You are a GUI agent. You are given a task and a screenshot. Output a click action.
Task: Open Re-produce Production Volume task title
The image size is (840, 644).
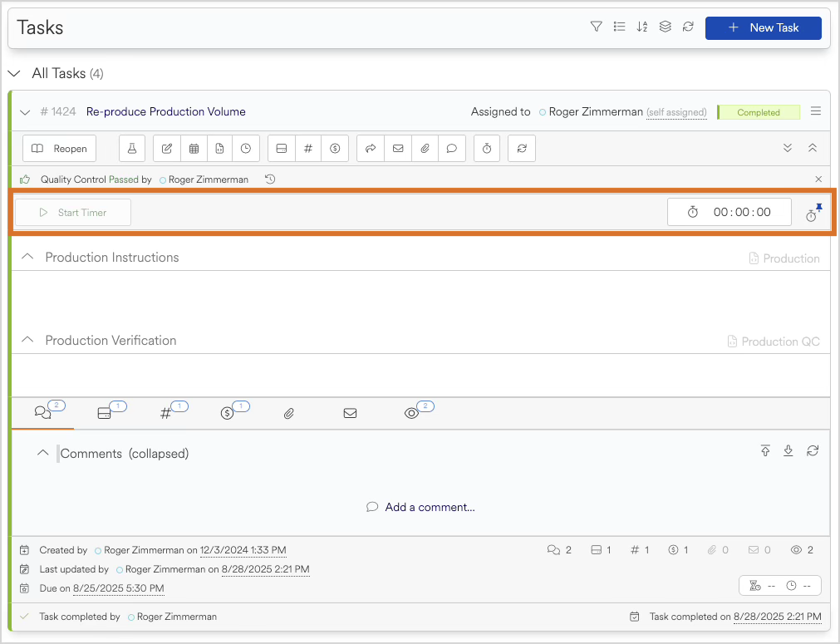[x=165, y=111]
